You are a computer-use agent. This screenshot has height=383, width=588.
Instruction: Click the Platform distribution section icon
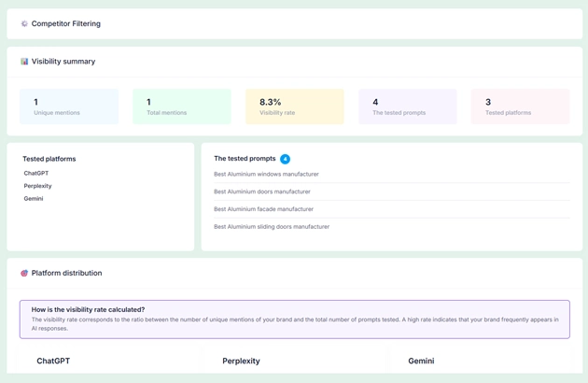coord(24,274)
